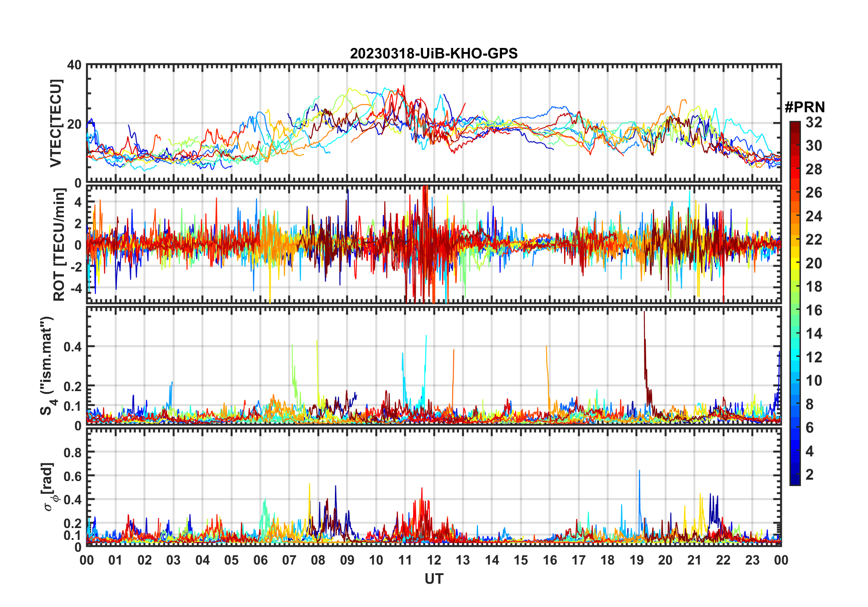Click colorbar tick label 8
This screenshot has height=607, width=868.
click(810, 404)
